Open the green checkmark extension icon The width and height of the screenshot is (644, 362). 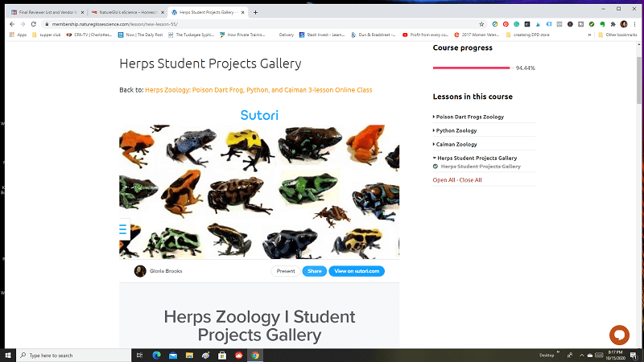[x=592, y=24]
